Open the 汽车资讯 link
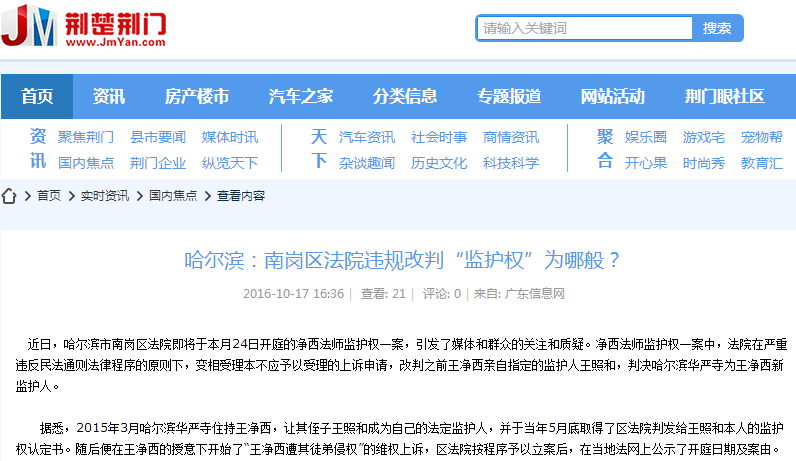The image size is (796, 461). pos(367,137)
